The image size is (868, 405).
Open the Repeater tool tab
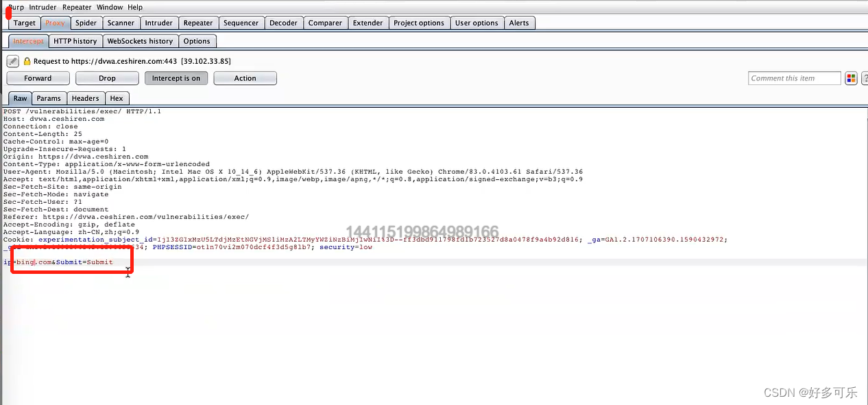(198, 23)
